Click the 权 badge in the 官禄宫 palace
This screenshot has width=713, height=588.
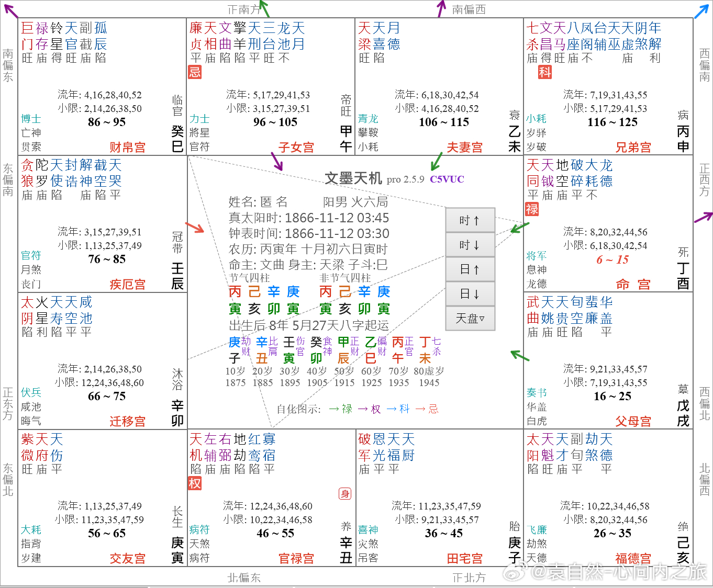[x=195, y=483]
